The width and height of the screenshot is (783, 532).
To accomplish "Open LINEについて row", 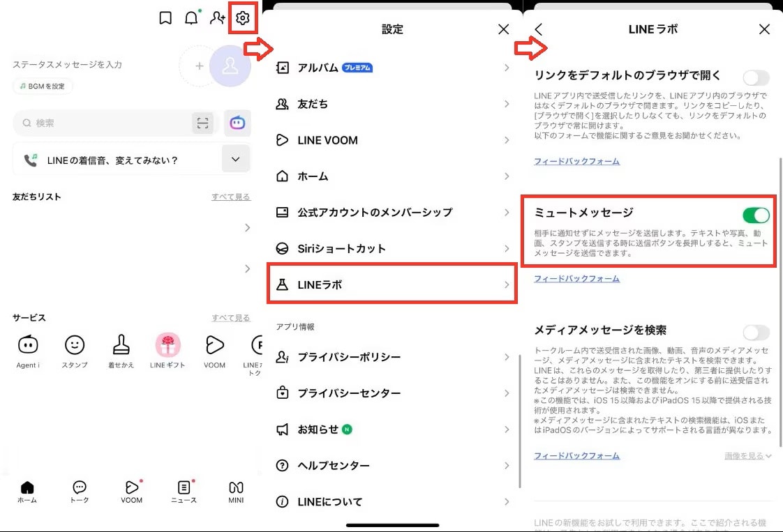I will coord(392,501).
